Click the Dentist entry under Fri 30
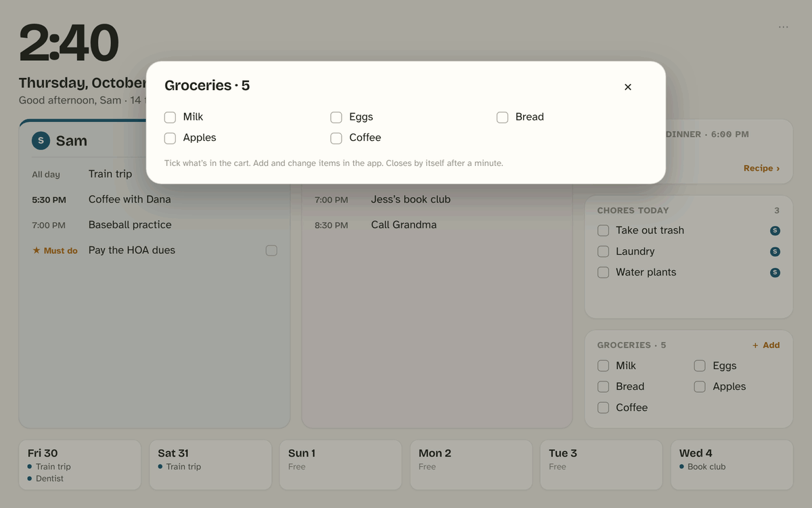 (49, 479)
